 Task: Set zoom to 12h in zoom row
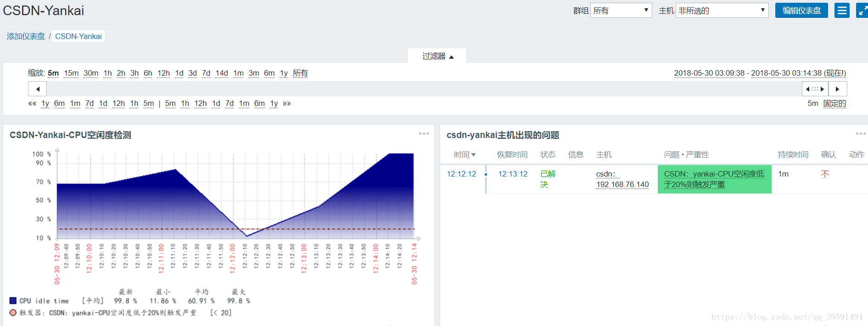[x=163, y=73]
